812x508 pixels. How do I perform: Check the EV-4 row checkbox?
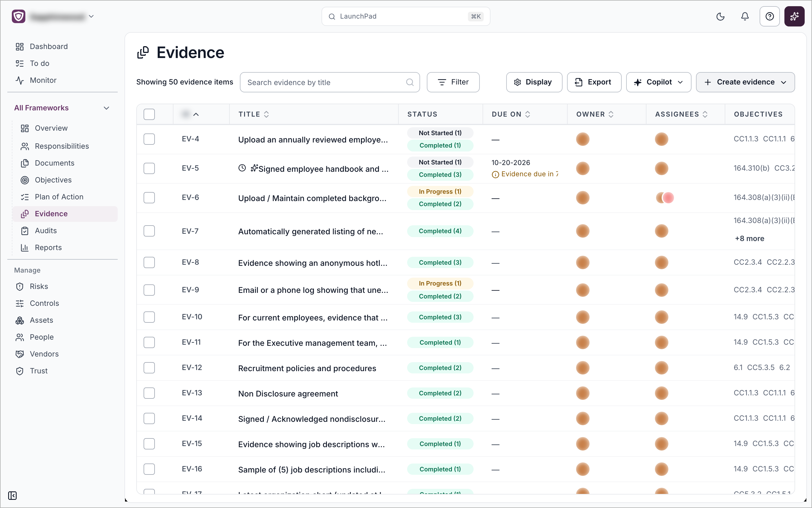click(x=149, y=139)
